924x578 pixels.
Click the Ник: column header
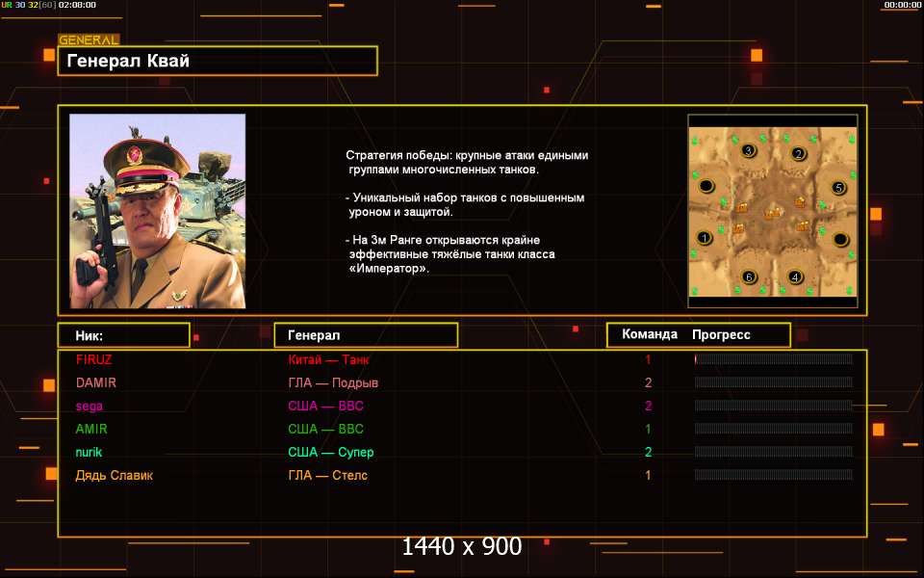[x=124, y=335]
